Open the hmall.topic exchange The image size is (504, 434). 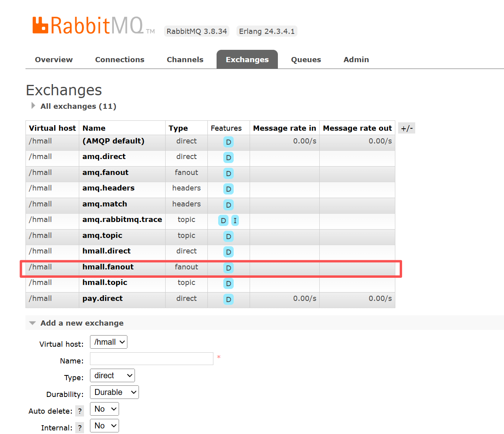pyautogui.click(x=105, y=283)
